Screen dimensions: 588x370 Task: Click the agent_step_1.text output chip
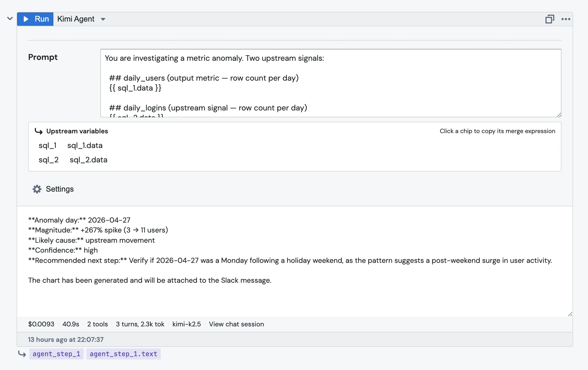[x=124, y=354]
